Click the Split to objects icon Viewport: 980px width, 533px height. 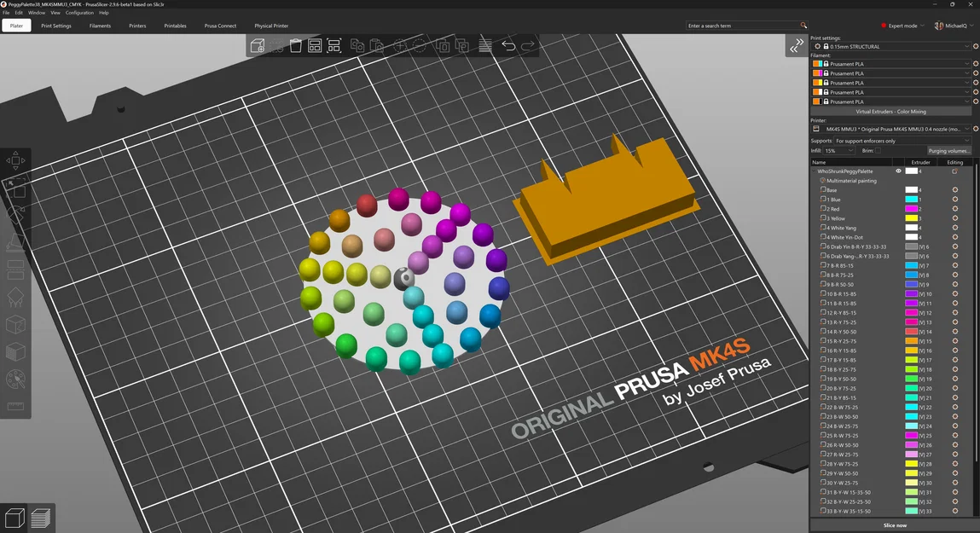click(443, 45)
